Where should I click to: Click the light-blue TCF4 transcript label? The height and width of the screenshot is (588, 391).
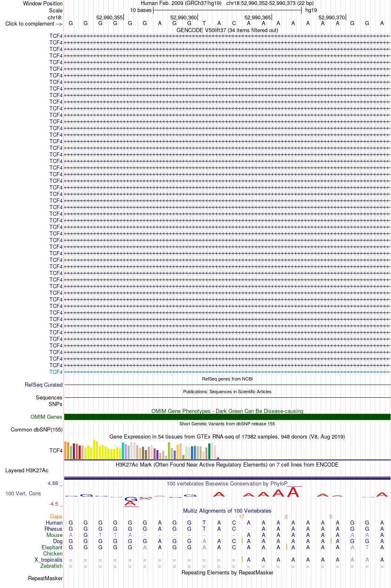click(x=56, y=372)
